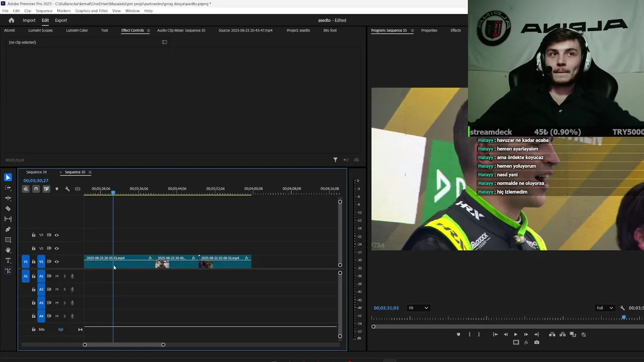Hide the V3 track output eye
Image resolution: width=644 pixels, height=362 pixels.
point(56,235)
